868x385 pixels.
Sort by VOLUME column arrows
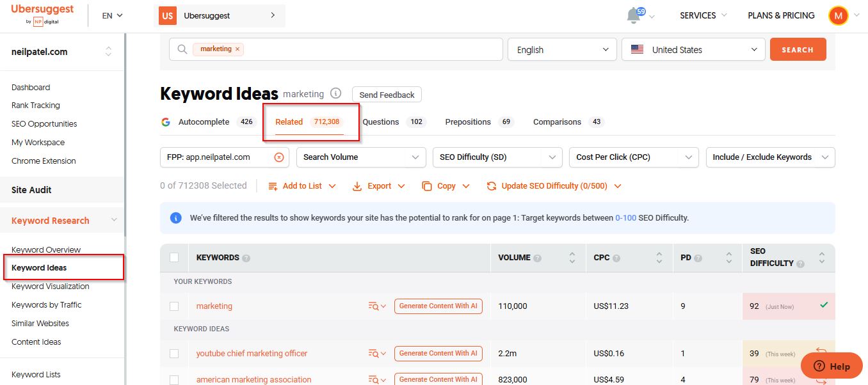[572, 258]
